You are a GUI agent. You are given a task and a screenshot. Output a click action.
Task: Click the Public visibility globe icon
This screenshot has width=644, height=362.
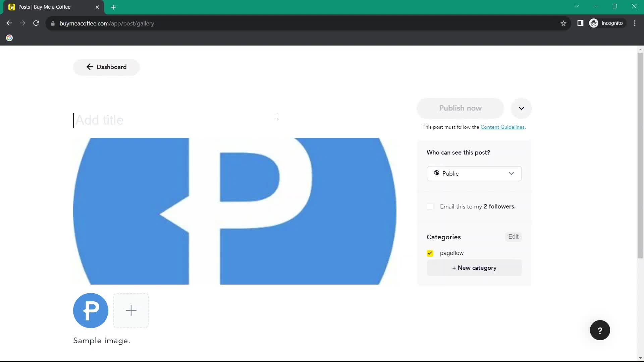click(437, 173)
